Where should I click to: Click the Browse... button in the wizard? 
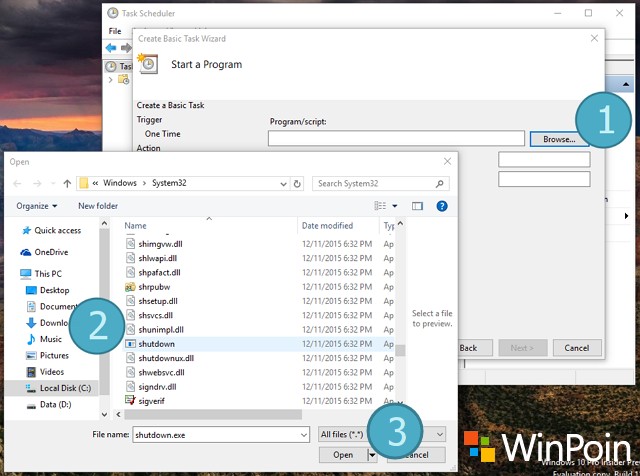pyautogui.click(x=559, y=139)
